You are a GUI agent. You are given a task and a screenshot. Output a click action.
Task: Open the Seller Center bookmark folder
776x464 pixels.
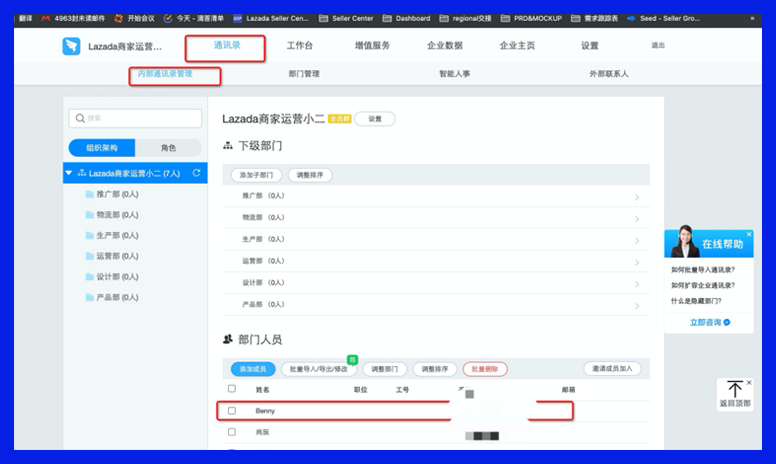click(346, 18)
